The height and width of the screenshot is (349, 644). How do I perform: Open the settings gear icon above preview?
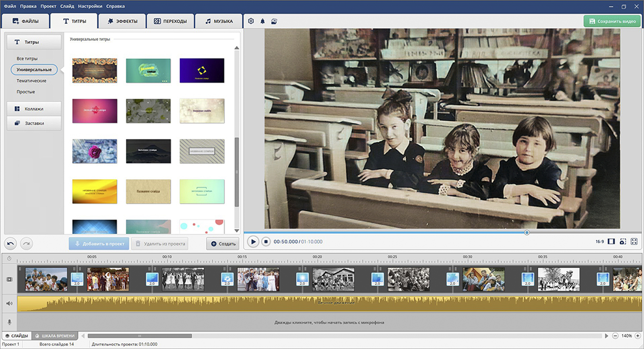pyautogui.click(x=251, y=21)
